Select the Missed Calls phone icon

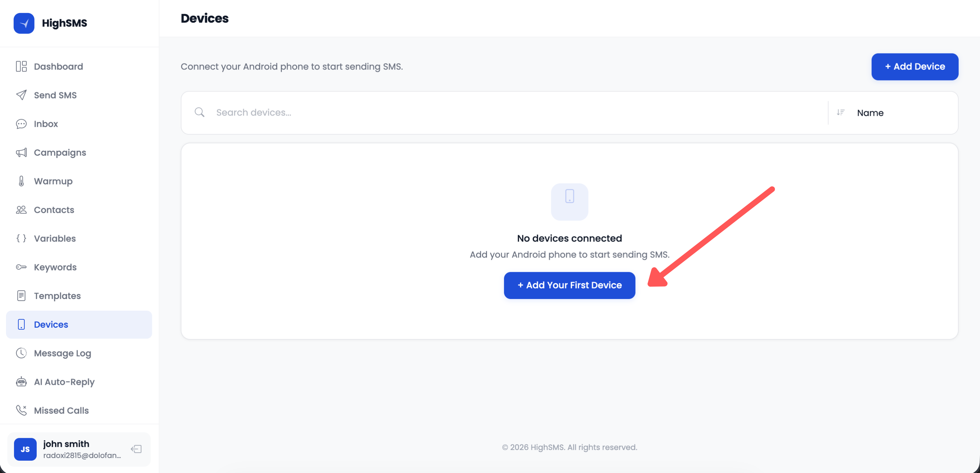coord(21,410)
